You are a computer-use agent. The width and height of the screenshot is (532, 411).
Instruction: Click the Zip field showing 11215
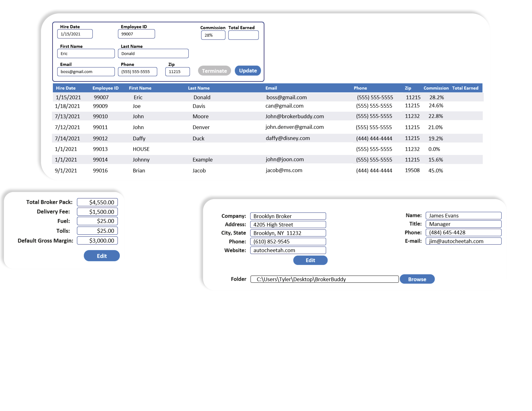(x=178, y=72)
